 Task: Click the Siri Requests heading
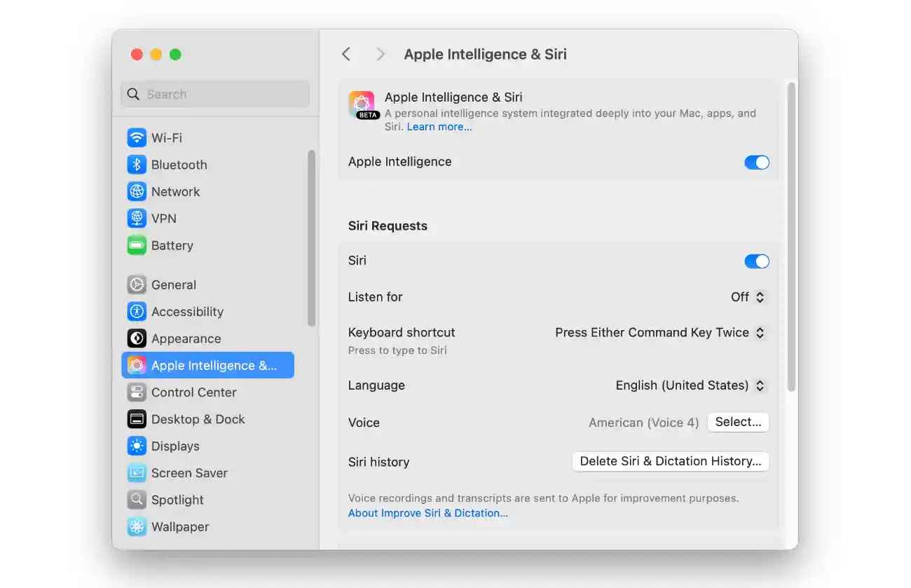388,226
